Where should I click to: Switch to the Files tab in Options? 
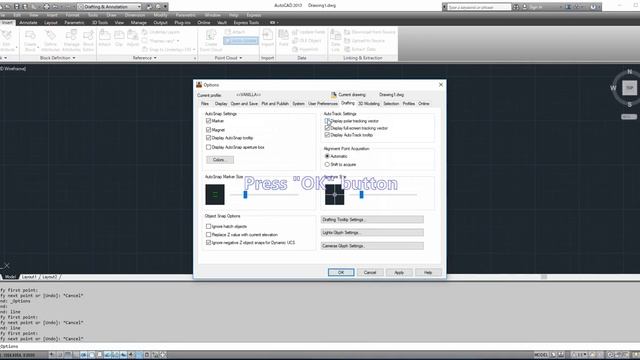tap(205, 104)
